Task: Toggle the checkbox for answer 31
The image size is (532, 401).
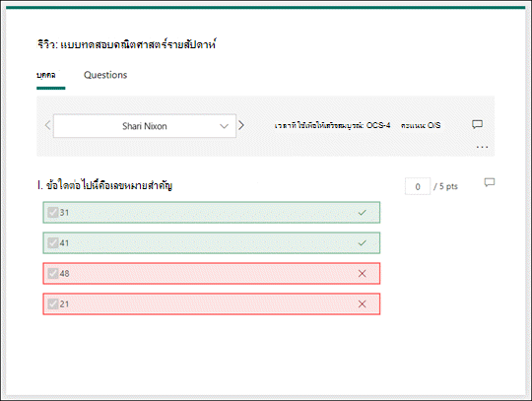Action: click(53, 213)
